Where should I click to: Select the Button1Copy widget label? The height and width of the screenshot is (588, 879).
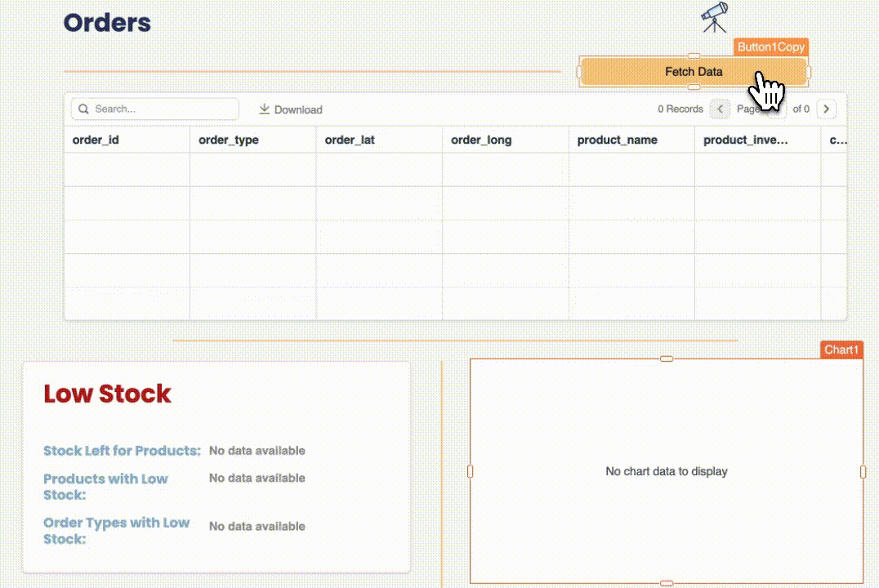(770, 47)
